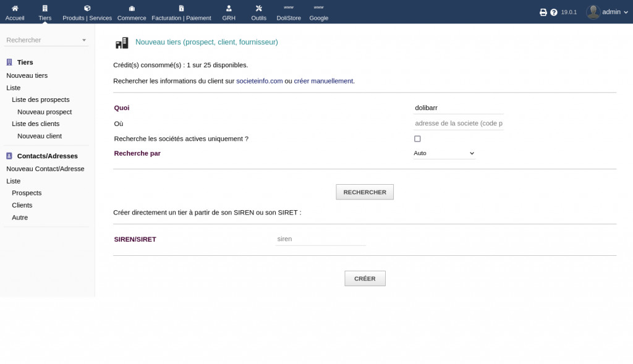Open the Produits | Services cube icon
Image resolution: width=633 pixels, height=364 pixels.
click(x=87, y=9)
